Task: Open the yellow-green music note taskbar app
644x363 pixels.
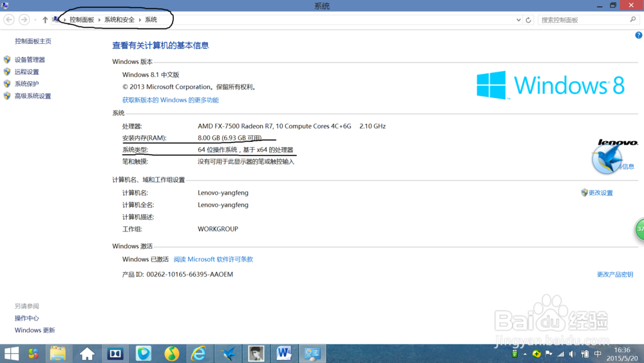Action: (x=172, y=353)
